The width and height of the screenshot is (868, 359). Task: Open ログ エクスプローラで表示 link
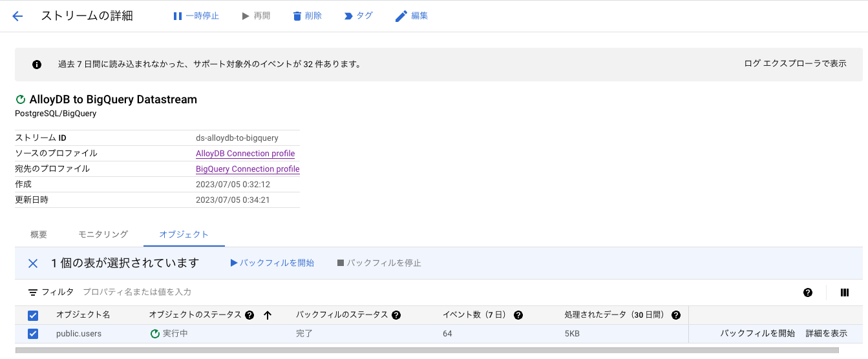[x=796, y=64]
